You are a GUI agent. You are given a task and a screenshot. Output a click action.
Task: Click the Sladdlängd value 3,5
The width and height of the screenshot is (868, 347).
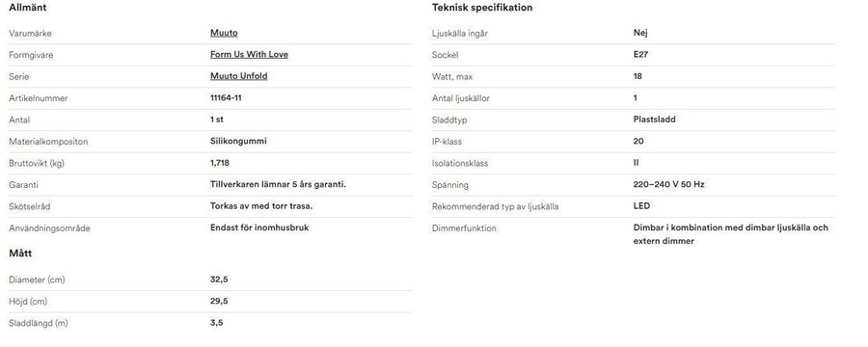coord(216,323)
